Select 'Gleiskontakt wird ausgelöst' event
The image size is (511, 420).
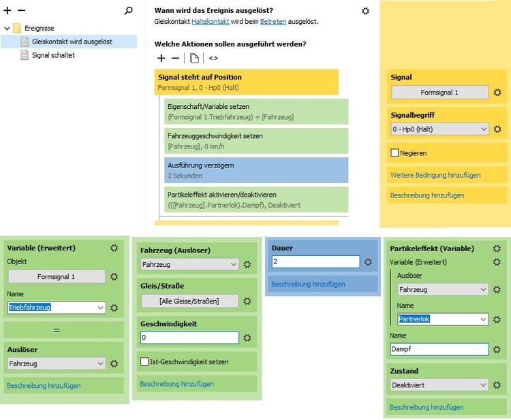(x=72, y=42)
